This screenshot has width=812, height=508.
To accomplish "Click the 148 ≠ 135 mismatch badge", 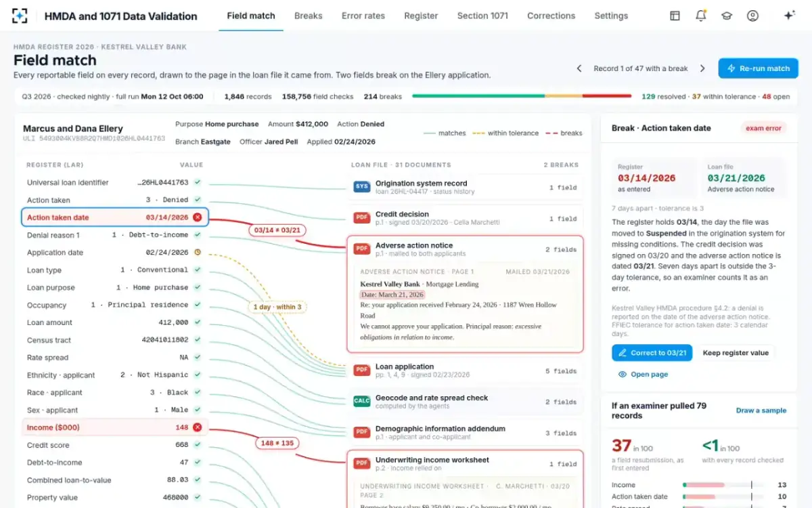I will click(278, 443).
